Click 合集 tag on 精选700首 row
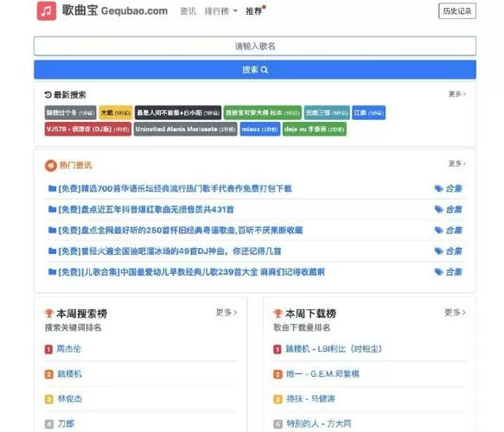 pos(449,188)
